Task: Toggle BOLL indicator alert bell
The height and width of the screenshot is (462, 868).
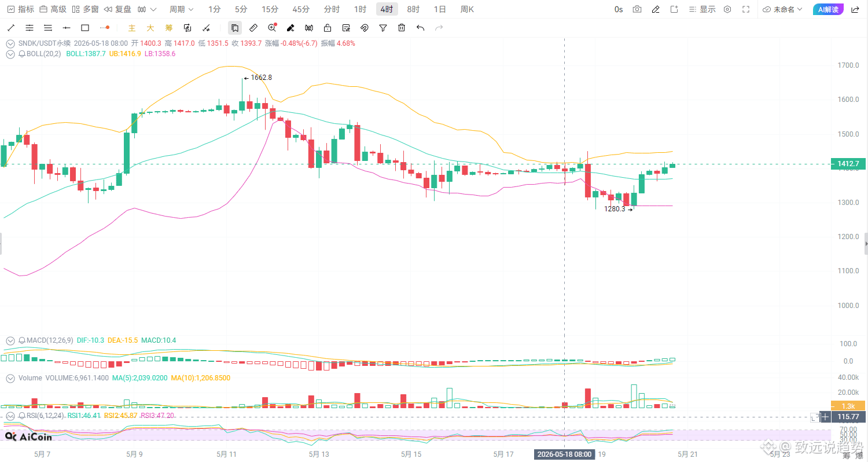Action: (x=22, y=54)
